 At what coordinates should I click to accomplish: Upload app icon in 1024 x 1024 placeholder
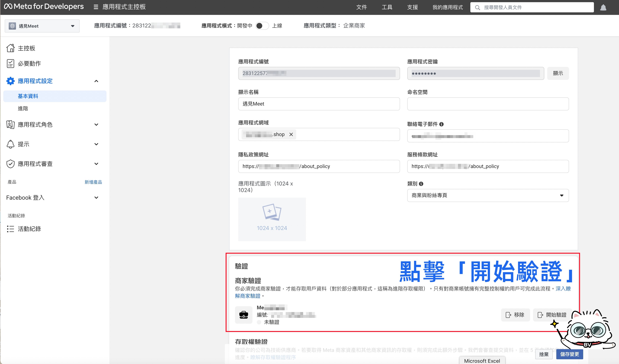pyautogui.click(x=272, y=219)
